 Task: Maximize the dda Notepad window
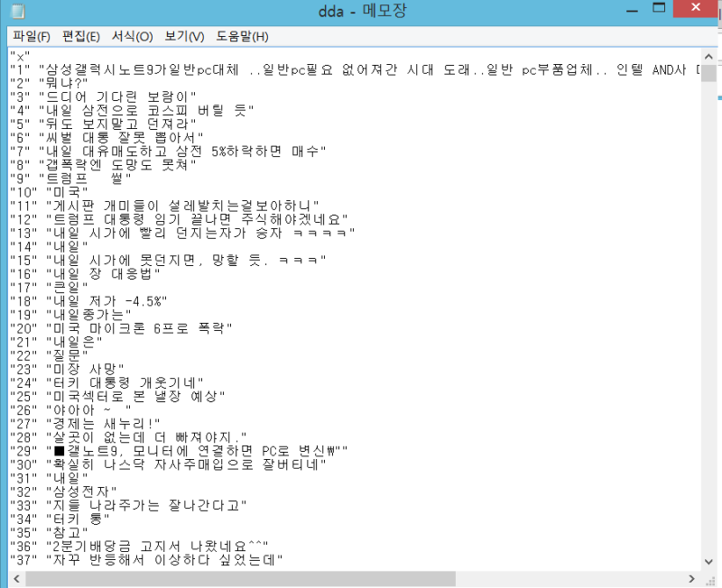pos(659,9)
